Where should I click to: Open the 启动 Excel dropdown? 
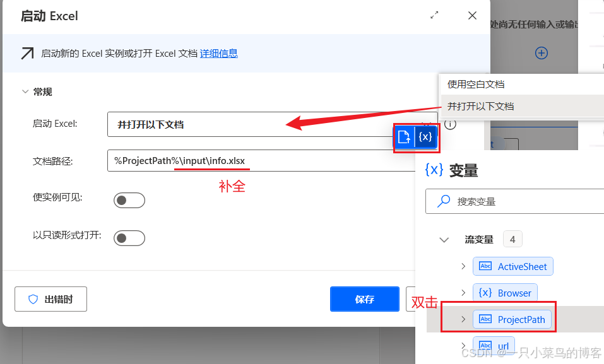pyautogui.click(x=273, y=124)
